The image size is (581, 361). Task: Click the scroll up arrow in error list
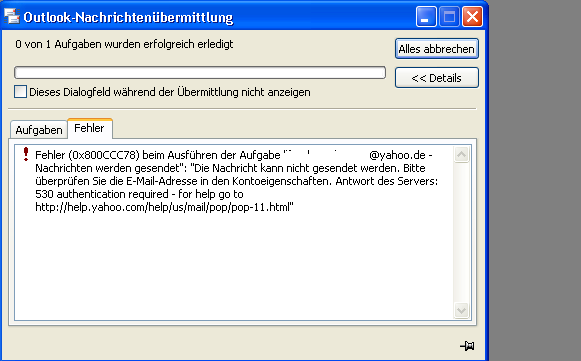(461, 155)
